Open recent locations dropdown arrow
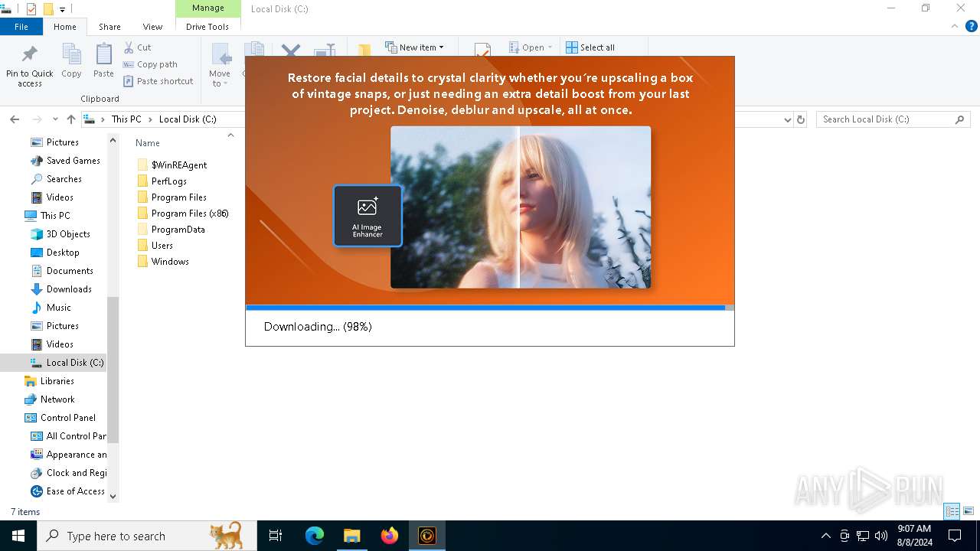Image resolution: width=980 pixels, height=551 pixels. (55, 119)
